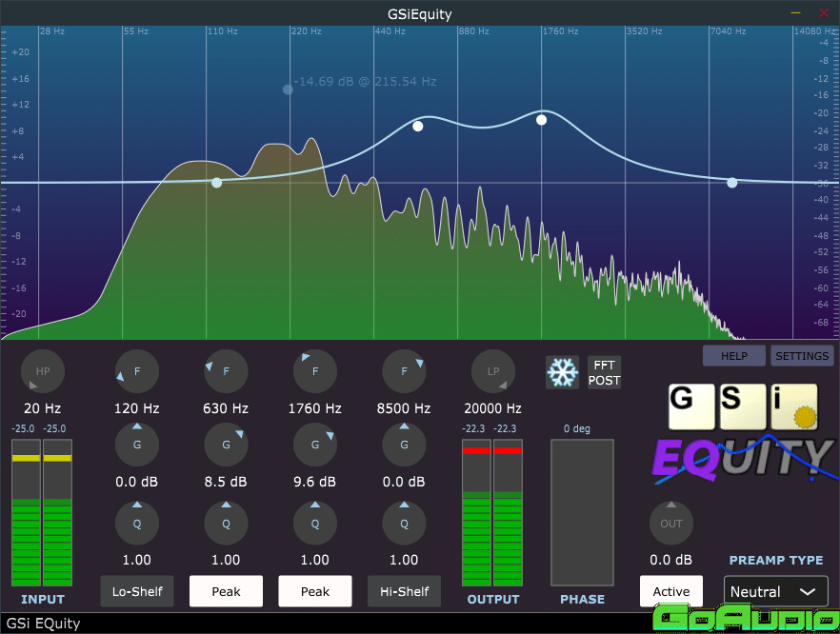Image resolution: width=840 pixels, height=634 pixels.
Task: Click the LP low-pass filter knob
Action: (493, 371)
